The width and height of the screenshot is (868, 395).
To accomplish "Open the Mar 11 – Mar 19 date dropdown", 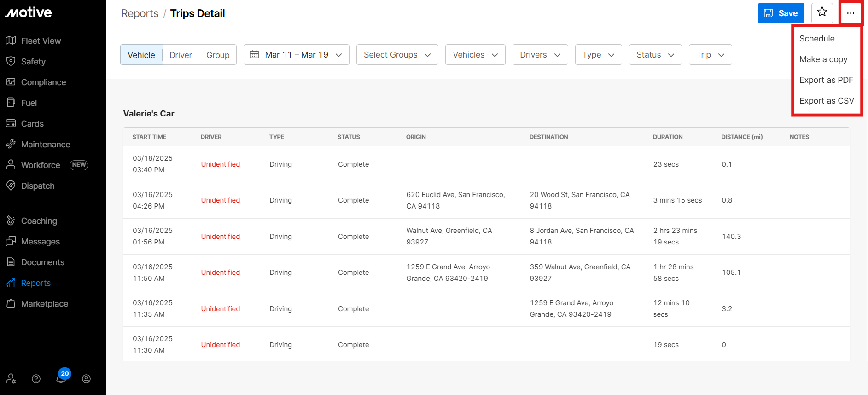I will tap(297, 54).
